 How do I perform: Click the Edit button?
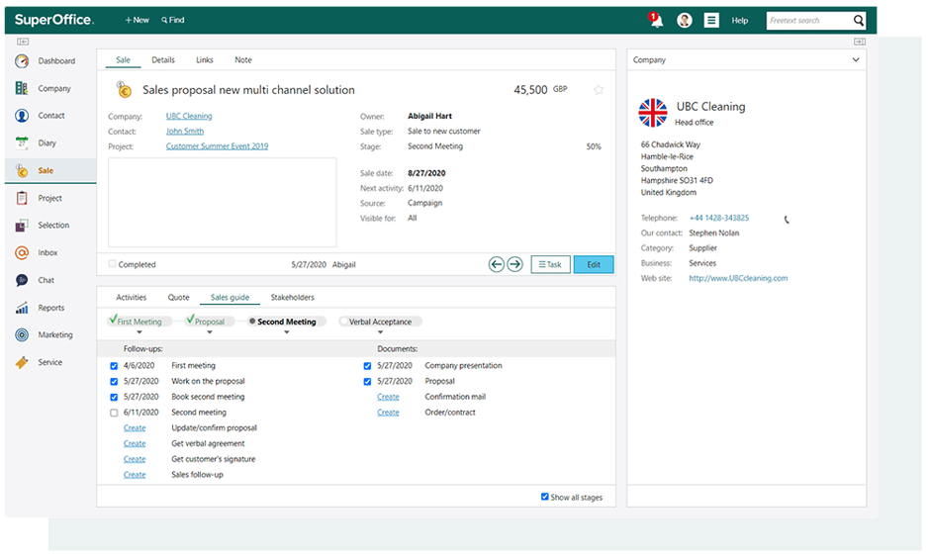click(594, 264)
